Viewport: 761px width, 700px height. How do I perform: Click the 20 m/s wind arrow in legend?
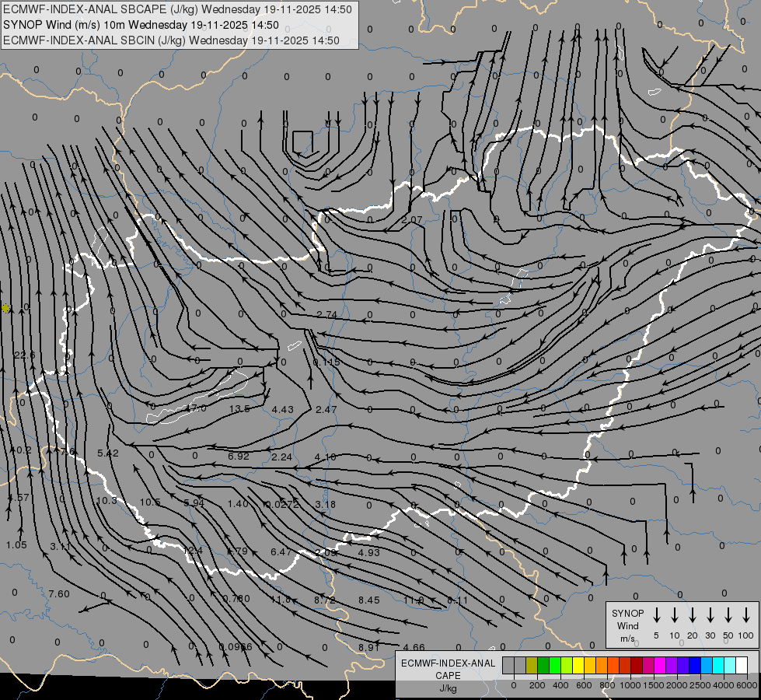(x=693, y=615)
